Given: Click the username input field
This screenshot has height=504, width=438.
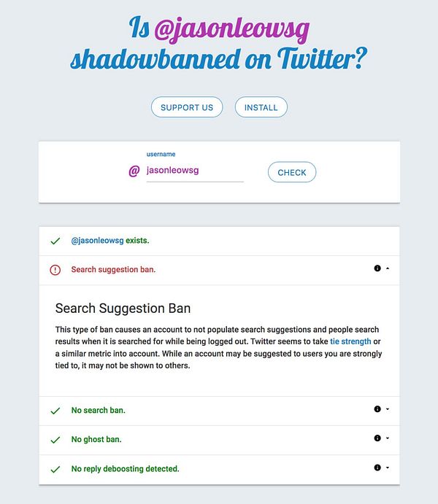Looking at the screenshot, I should [194, 171].
